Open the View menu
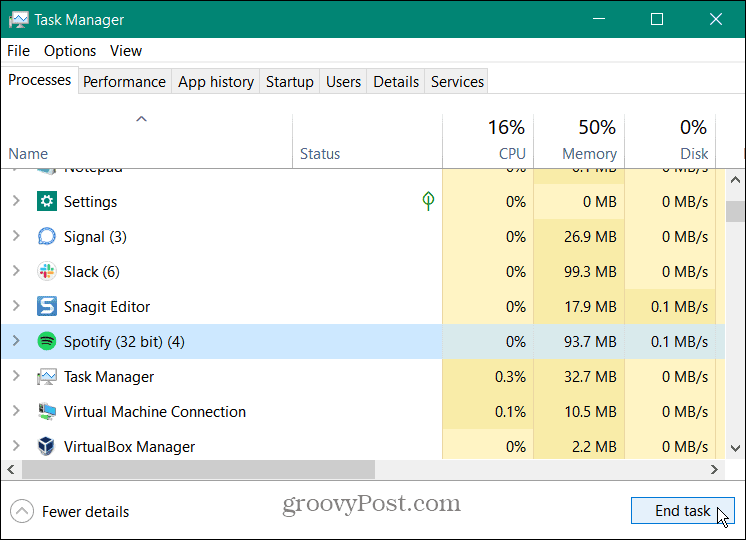 (x=126, y=51)
